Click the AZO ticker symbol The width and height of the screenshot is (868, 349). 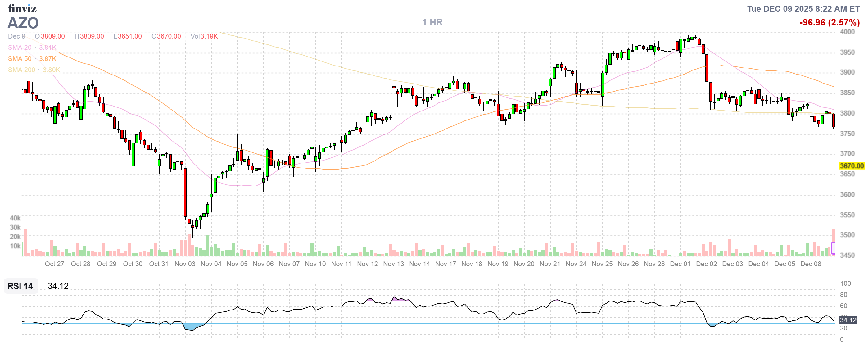click(23, 23)
